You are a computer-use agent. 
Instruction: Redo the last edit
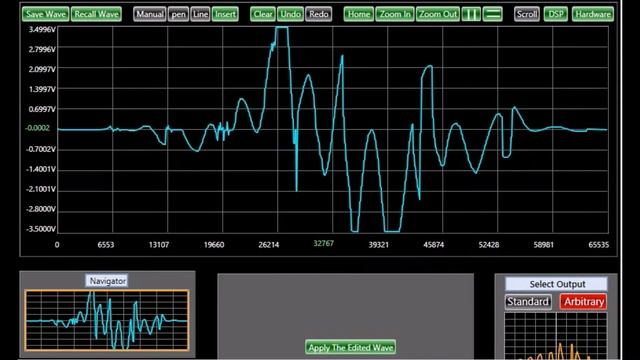pyautogui.click(x=318, y=14)
